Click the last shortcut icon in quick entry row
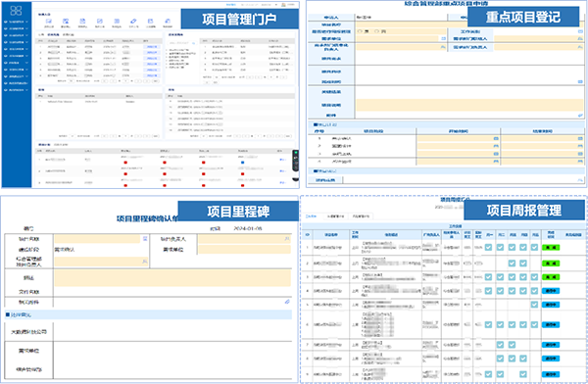The height and width of the screenshot is (384, 588). [168, 22]
